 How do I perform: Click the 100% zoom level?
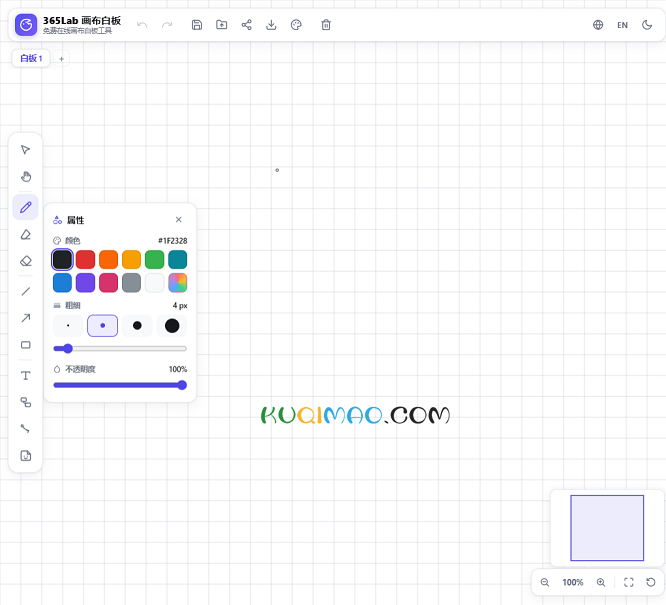[573, 582]
